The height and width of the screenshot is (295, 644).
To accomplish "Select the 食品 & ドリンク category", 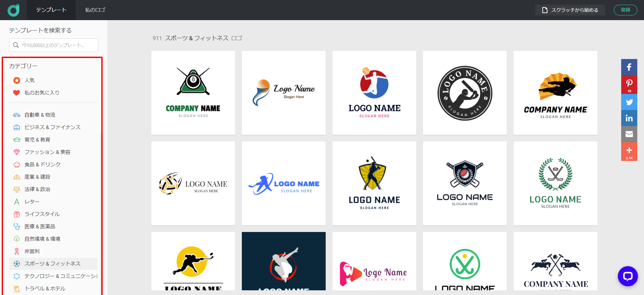I will [42, 165].
